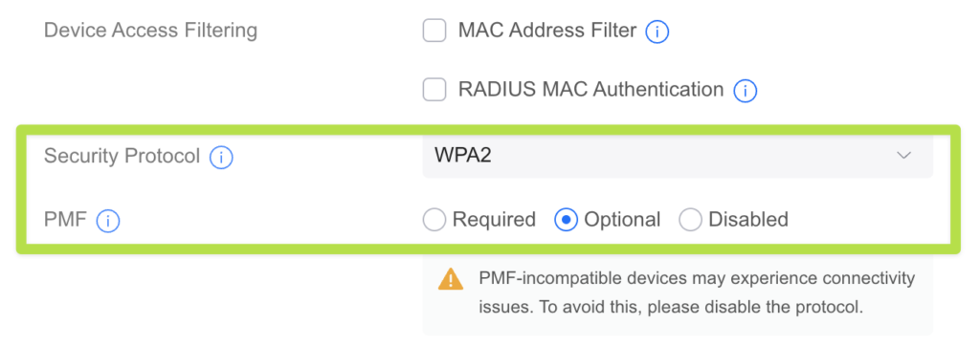Click the Device Access Filtering section label

[150, 30]
